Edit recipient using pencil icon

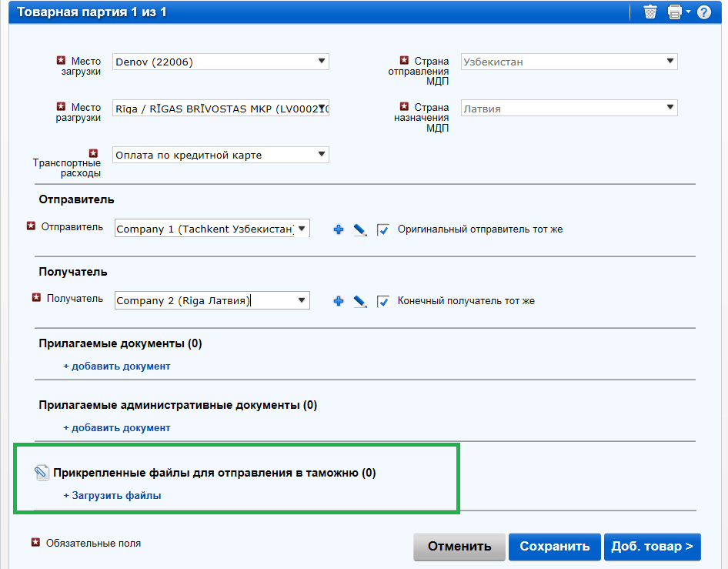click(x=359, y=301)
